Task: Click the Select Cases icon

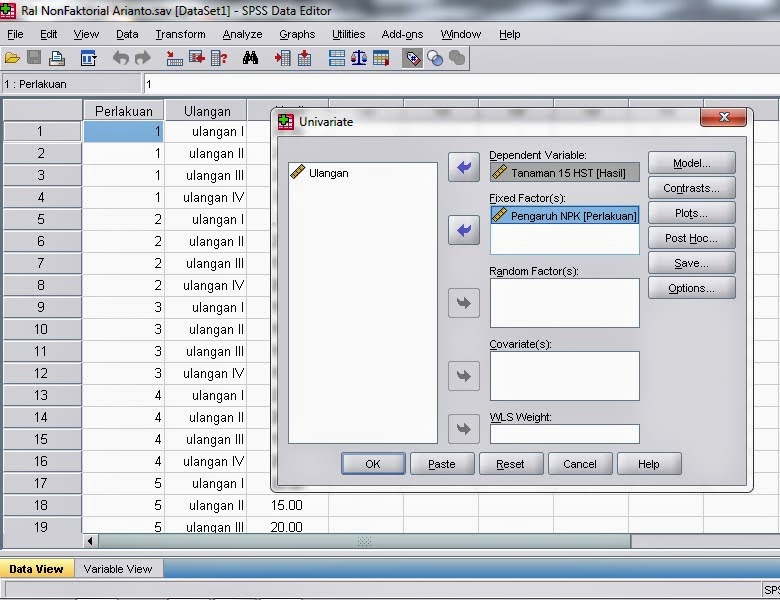Action: point(381,58)
